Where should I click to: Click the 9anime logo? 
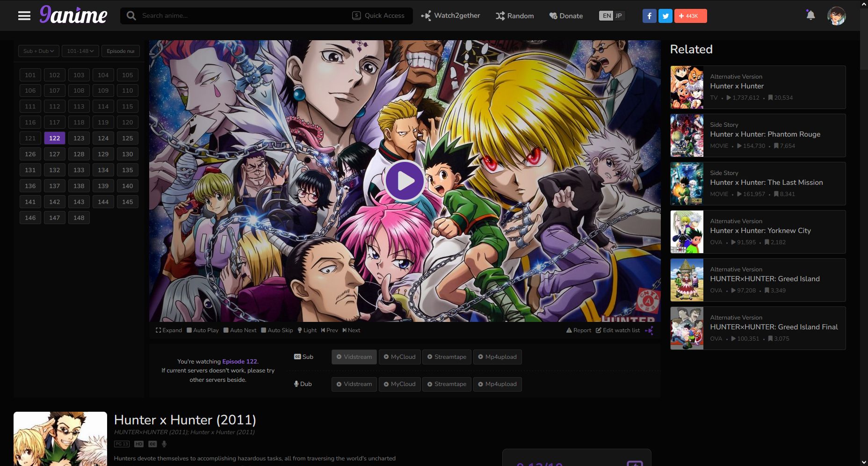73,15
